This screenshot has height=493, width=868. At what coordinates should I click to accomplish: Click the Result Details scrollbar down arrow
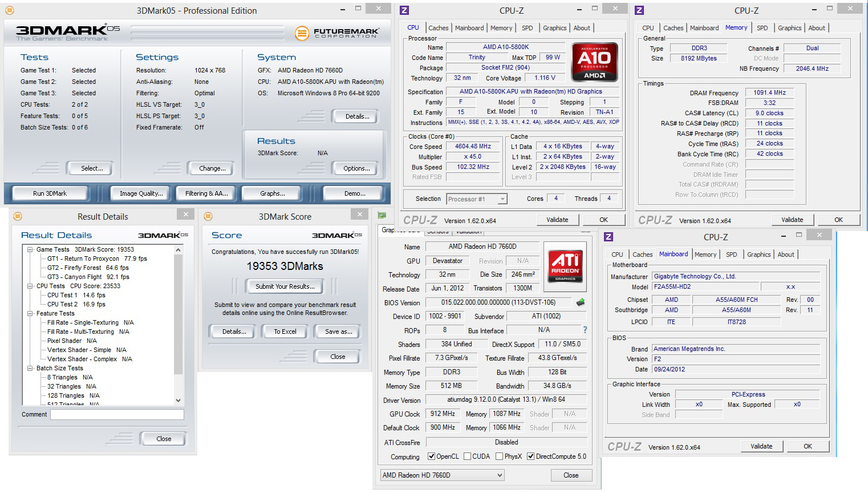pos(178,401)
